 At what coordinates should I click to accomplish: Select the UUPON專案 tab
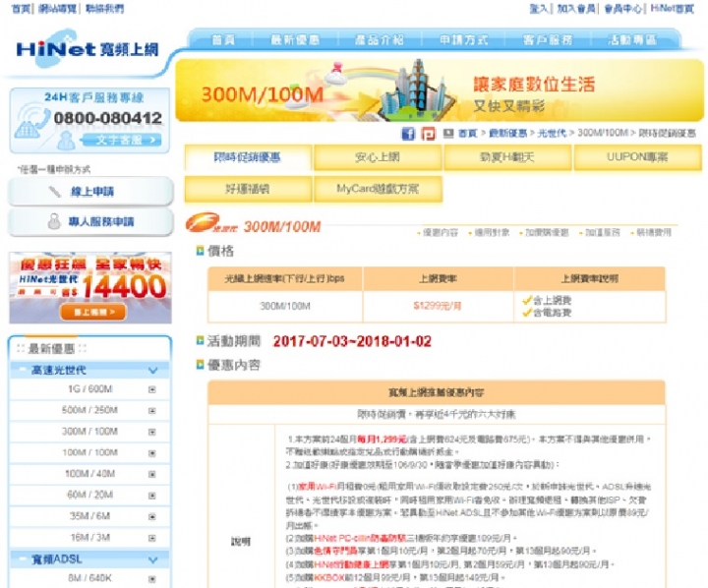pos(637,157)
